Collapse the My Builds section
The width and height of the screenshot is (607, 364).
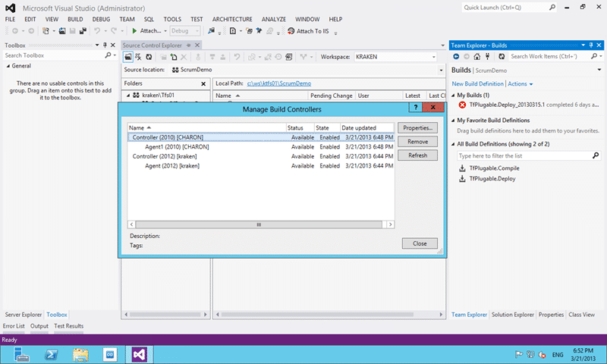pyautogui.click(x=453, y=95)
